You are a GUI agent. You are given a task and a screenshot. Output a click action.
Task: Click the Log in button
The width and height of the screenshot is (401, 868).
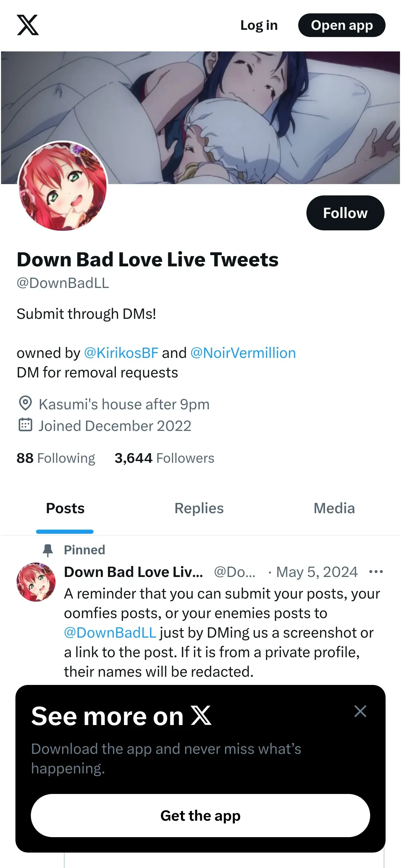point(259,25)
